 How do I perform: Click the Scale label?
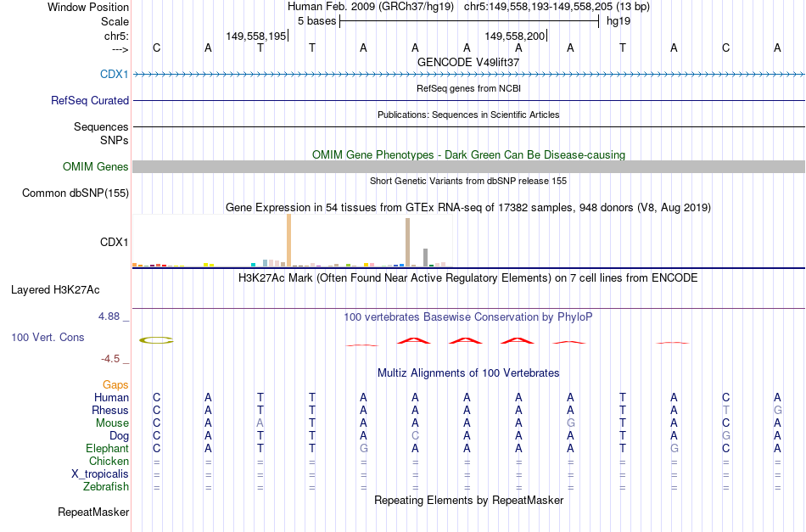115,21
